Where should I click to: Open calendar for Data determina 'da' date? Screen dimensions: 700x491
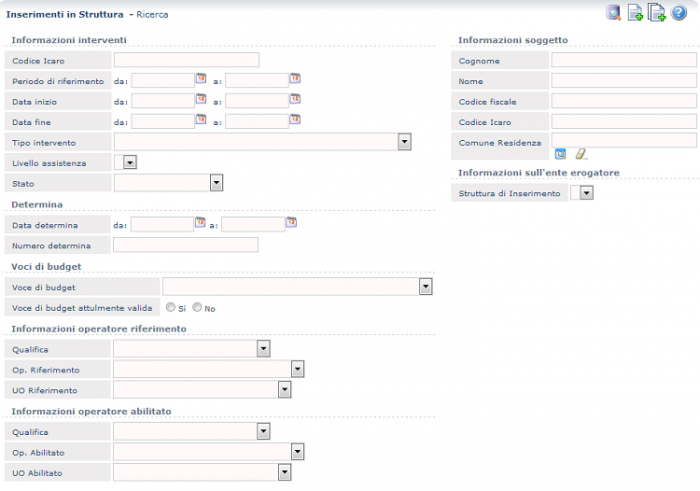[x=200, y=222]
